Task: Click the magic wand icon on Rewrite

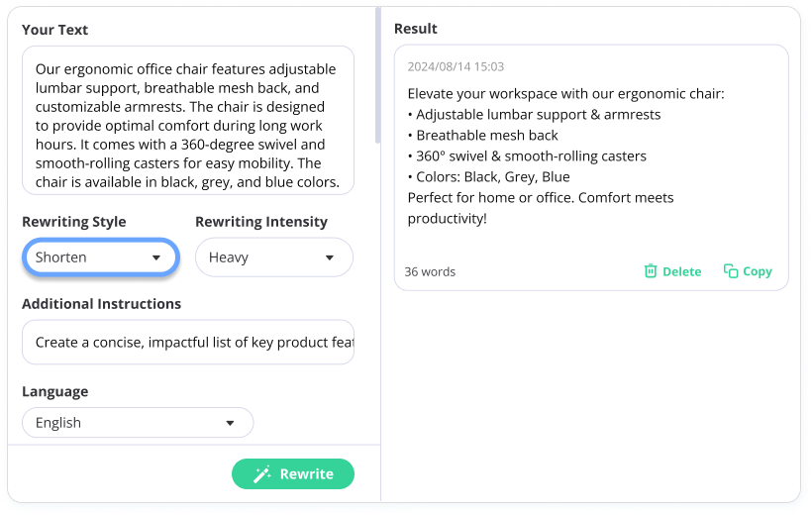Action: pyautogui.click(x=262, y=474)
